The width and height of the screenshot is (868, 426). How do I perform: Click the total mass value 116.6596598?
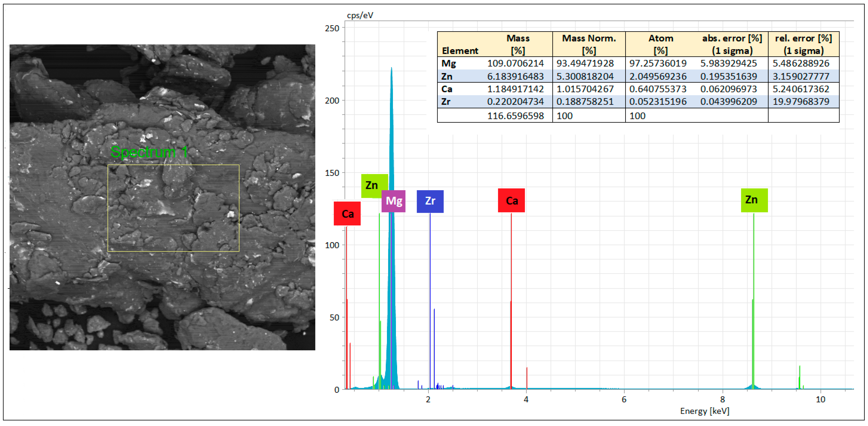pyautogui.click(x=515, y=116)
